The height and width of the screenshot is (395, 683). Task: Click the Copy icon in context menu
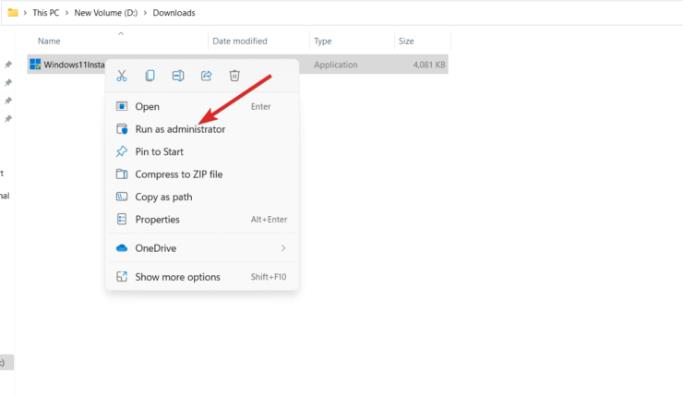(150, 76)
